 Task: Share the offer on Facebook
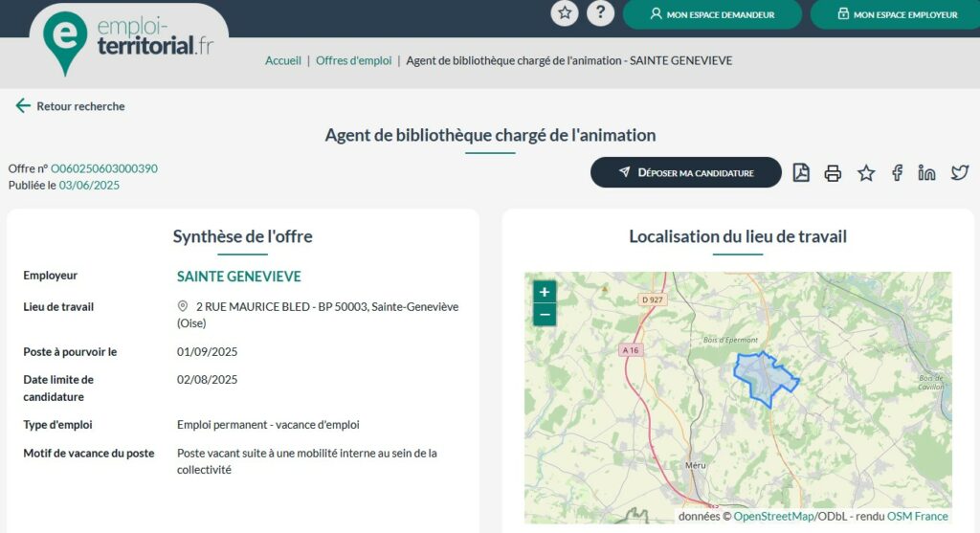[x=897, y=173]
